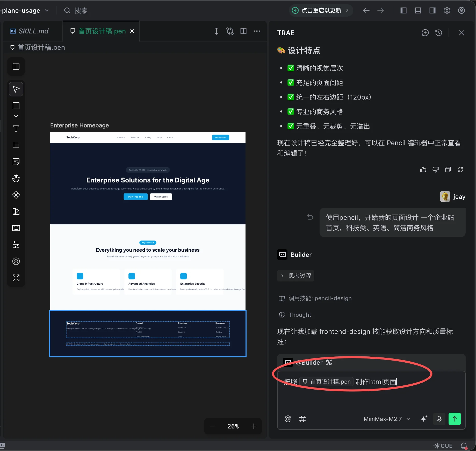476x451 pixels.
Task: Open the color palette swatches tool
Action: point(16,212)
